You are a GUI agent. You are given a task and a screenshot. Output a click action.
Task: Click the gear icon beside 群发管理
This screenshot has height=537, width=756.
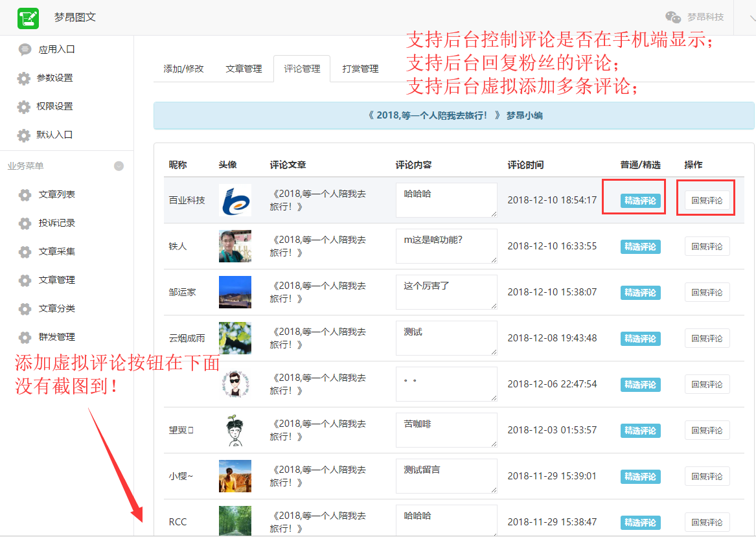pyautogui.click(x=25, y=337)
